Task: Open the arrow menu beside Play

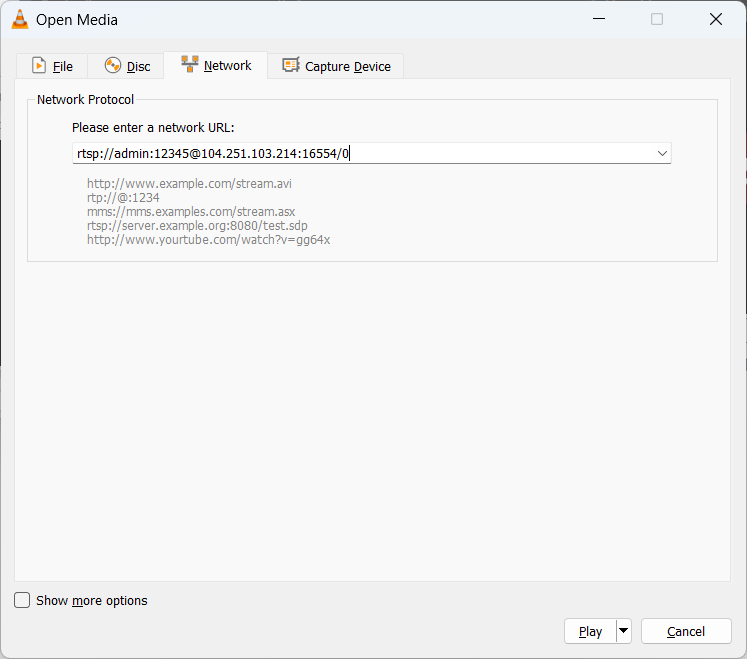Action: pos(624,631)
